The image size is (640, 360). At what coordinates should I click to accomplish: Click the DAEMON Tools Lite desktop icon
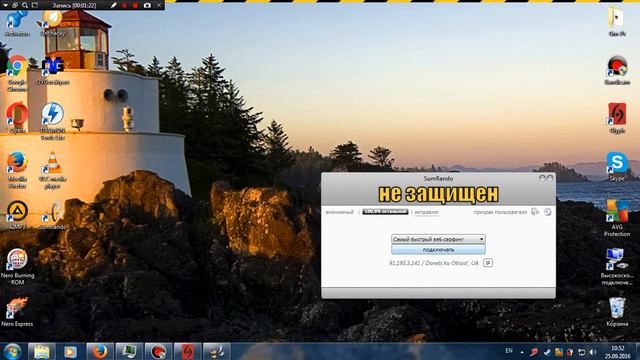[53, 122]
